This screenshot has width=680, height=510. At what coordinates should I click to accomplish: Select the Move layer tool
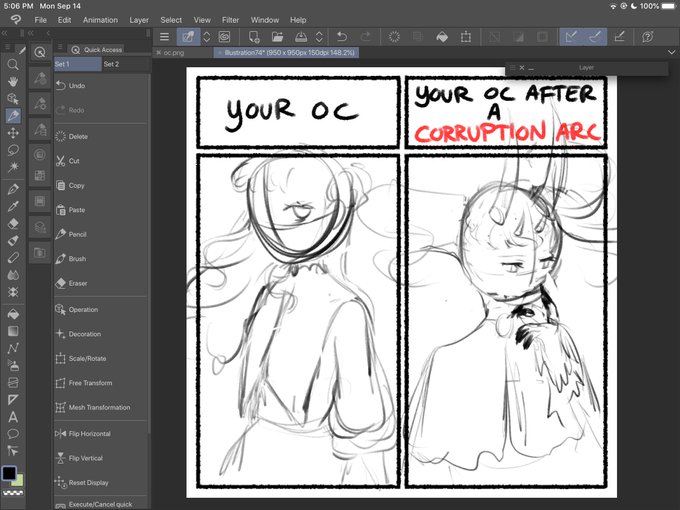pyautogui.click(x=13, y=133)
